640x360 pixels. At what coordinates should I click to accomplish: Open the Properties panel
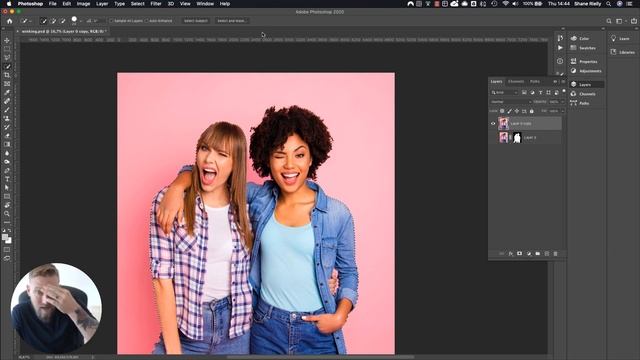tap(584, 62)
